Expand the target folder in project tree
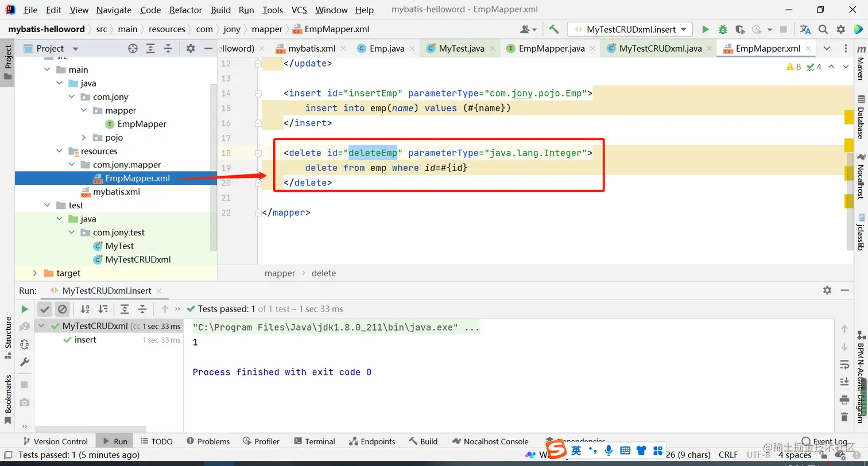This screenshot has height=466, width=868. pos(35,273)
